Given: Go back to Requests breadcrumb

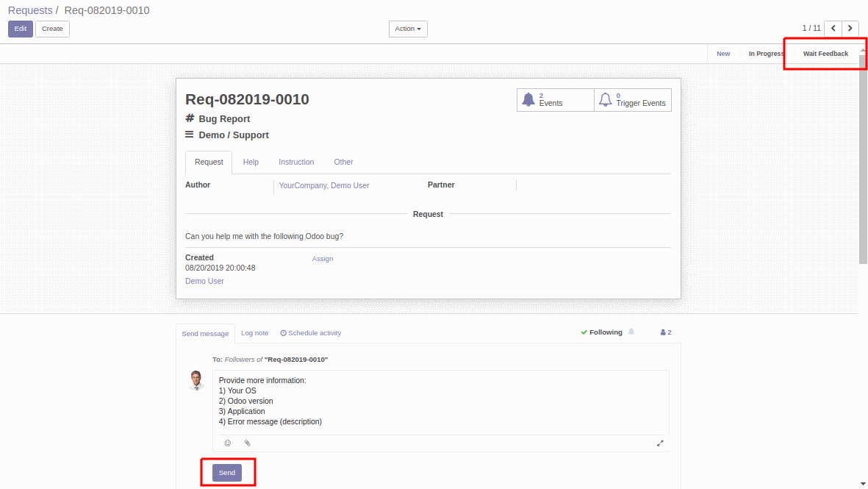Looking at the screenshot, I should (30, 10).
